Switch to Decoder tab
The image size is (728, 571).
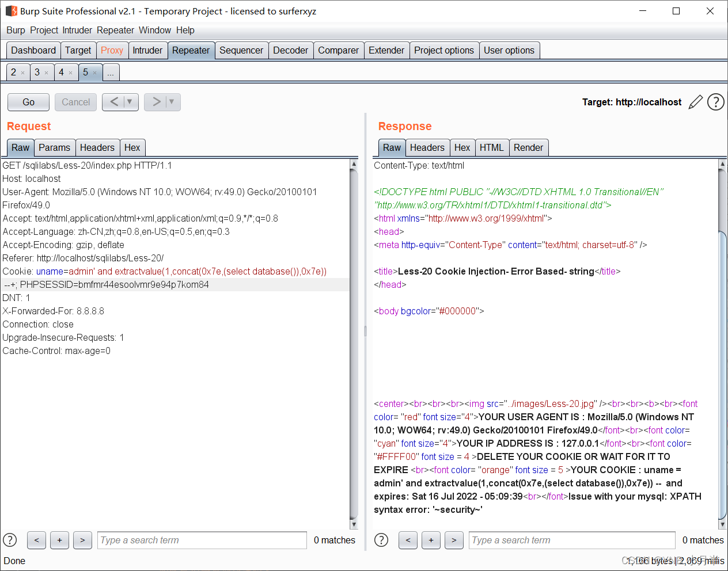pos(290,50)
